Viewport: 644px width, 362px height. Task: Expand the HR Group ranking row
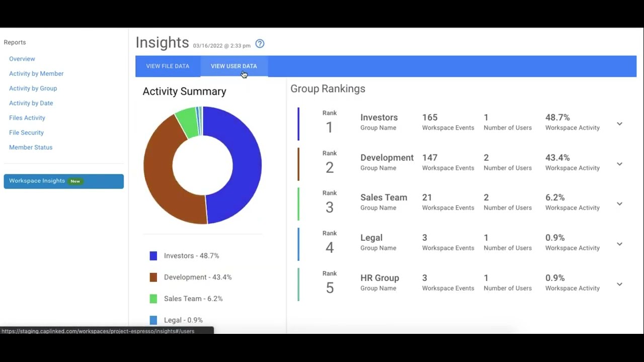click(619, 284)
